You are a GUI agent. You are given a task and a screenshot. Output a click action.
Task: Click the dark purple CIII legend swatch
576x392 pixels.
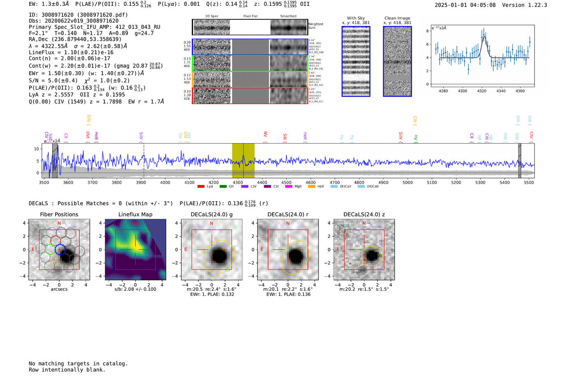[x=267, y=186]
